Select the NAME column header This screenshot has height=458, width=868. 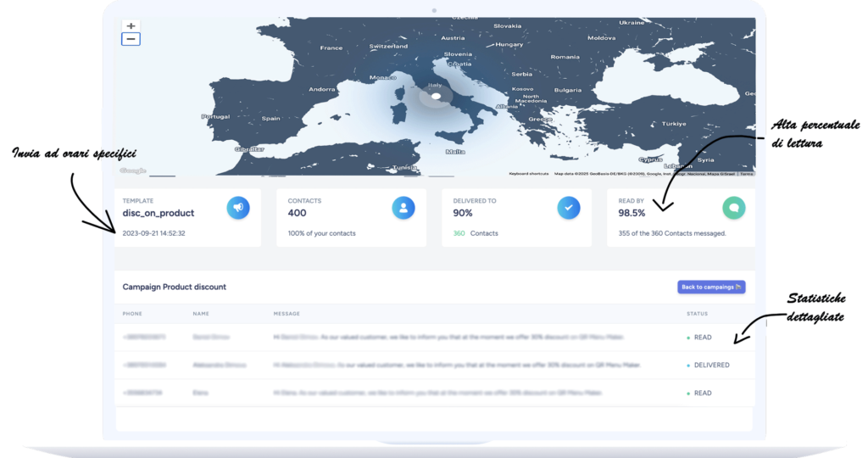[201, 314]
